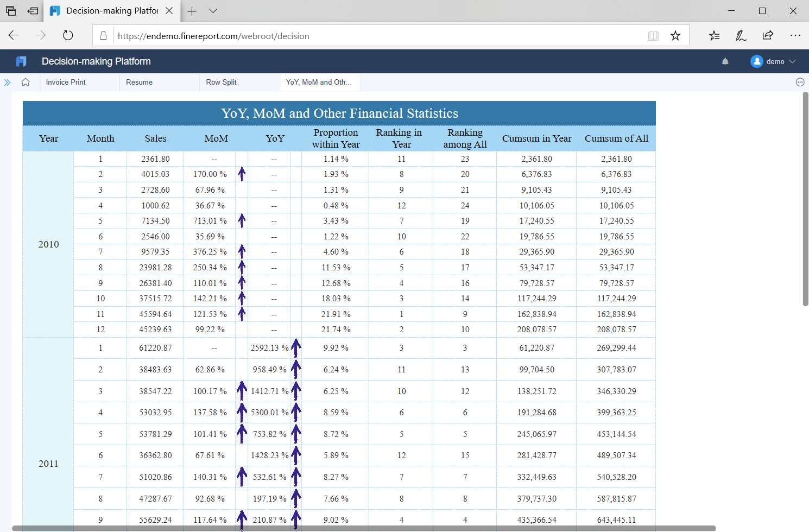Click the 2011 year cell

[x=48, y=464]
